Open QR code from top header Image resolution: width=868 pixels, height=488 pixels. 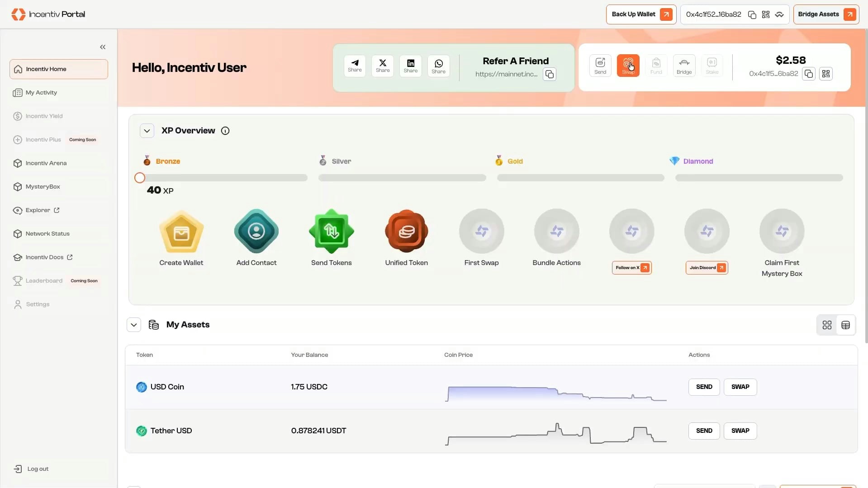click(766, 14)
